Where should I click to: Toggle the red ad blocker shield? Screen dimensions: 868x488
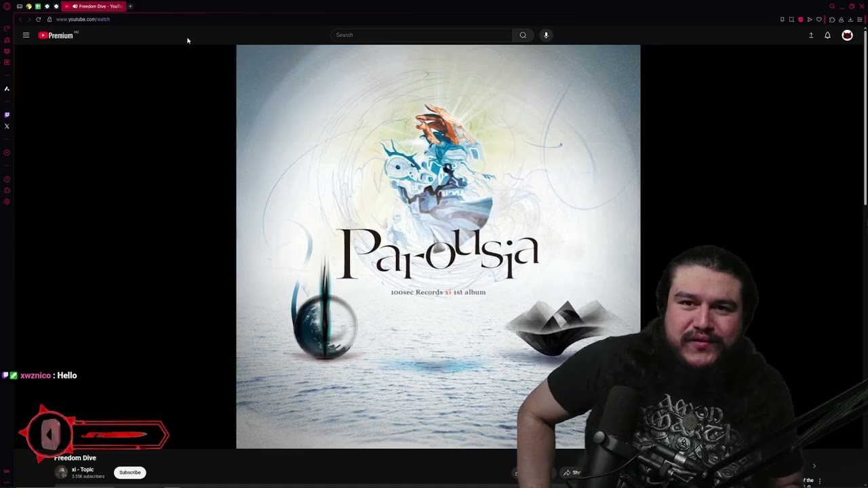(800, 20)
